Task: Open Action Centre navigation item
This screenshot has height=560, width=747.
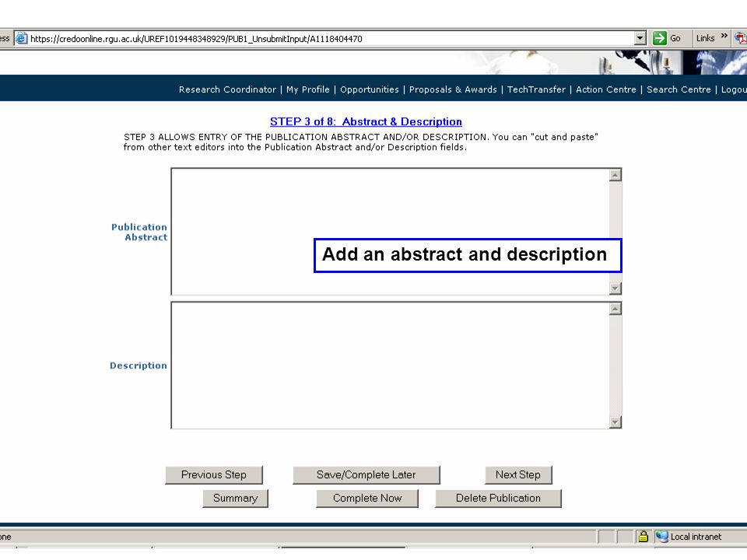Action: (605, 89)
